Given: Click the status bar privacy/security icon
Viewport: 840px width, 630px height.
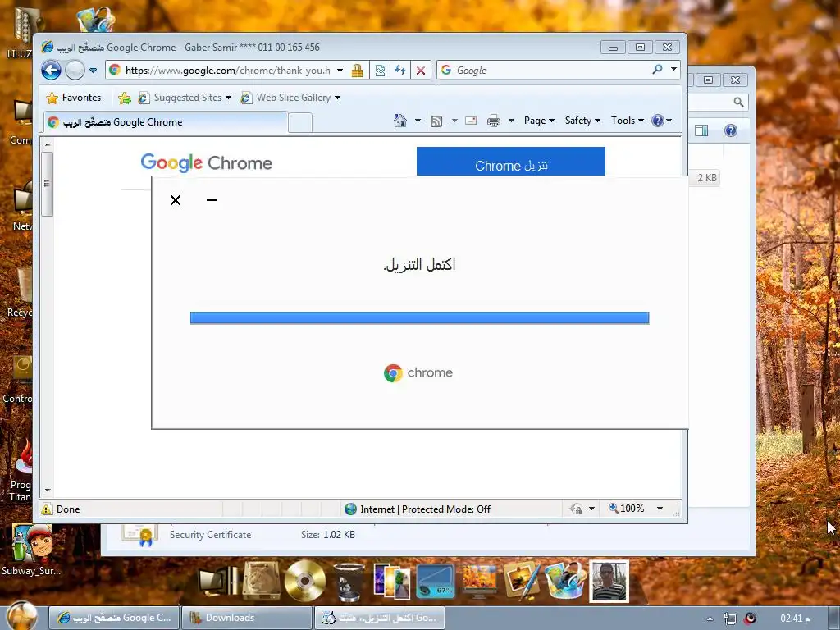Looking at the screenshot, I should pyautogui.click(x=577, y=509).
